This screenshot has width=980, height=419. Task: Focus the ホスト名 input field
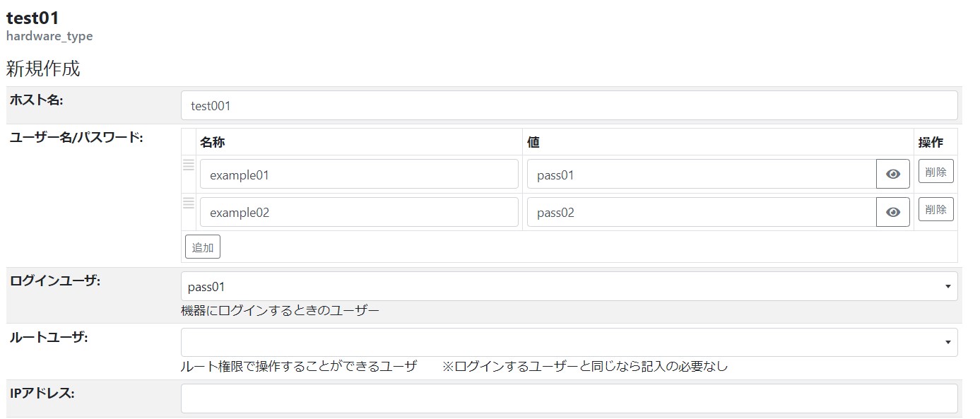(x=569, y=105)
